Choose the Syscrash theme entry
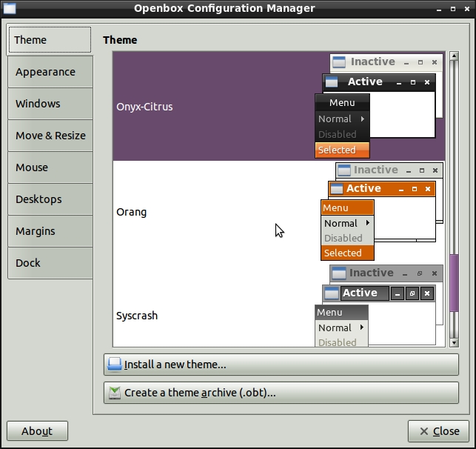This screenshot has width=476, height=449. tap(137, 316)
